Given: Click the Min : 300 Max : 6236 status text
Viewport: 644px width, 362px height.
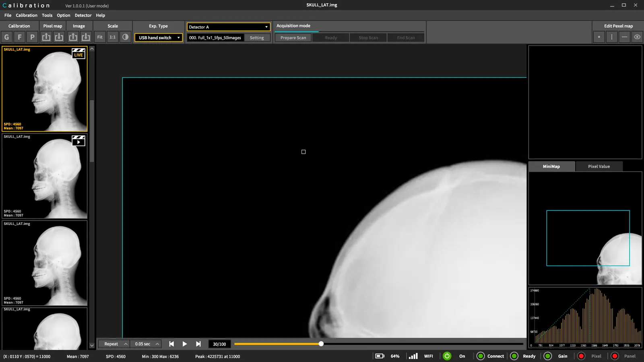Looking at the screenshot, I should [160, 356].
